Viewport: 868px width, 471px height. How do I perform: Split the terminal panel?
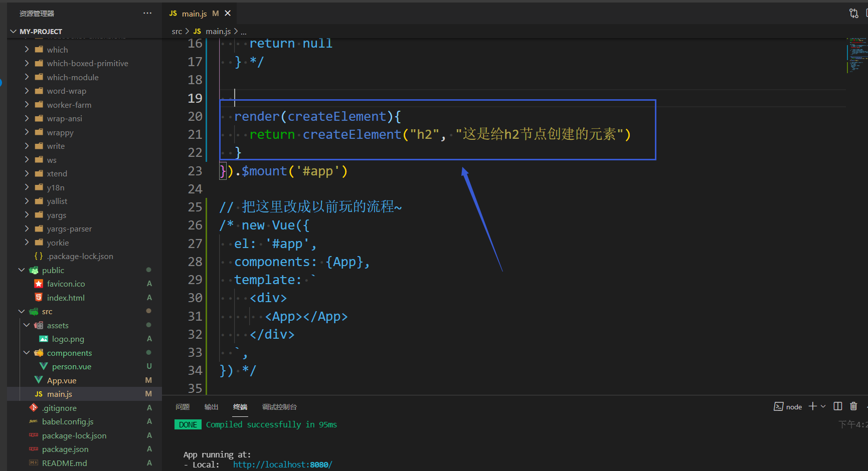(x=838, y=406)
